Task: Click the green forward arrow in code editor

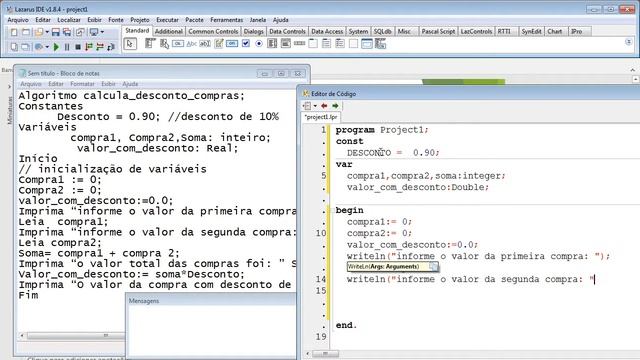Action: click(335, 106)
